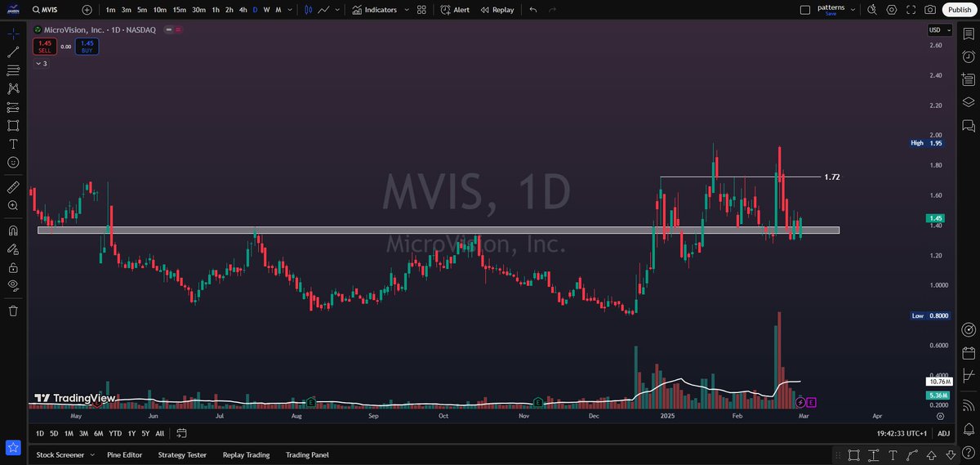
Task: Open the emoji icons tool
Action: point(13,163)
